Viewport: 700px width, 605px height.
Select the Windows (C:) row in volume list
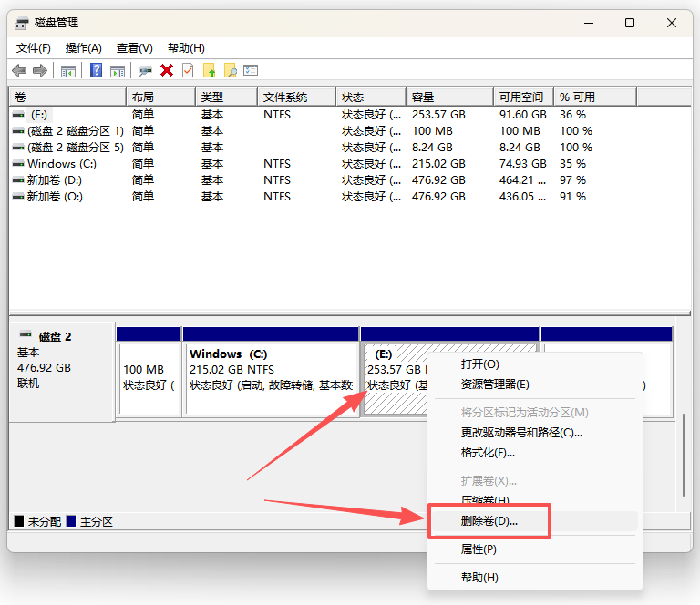click(62, 164)
